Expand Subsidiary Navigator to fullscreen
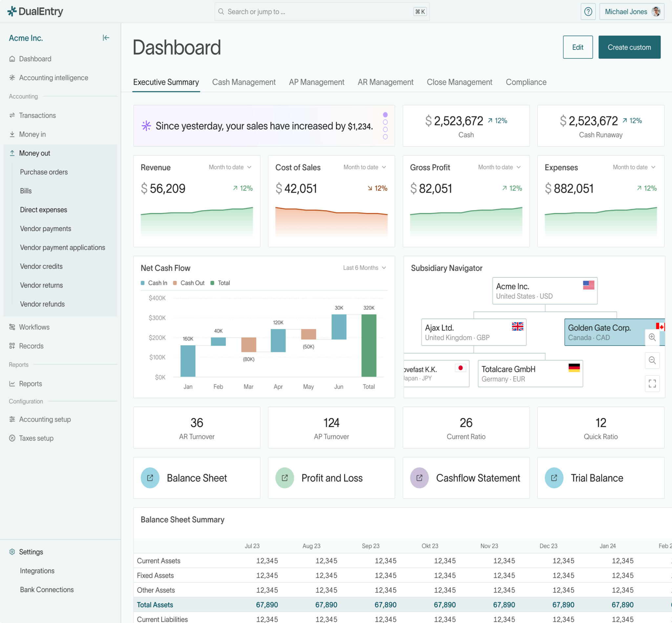Image resolution: width=672 pixels, height=623 pixels. pyautogui.click(x=652, y=383)
